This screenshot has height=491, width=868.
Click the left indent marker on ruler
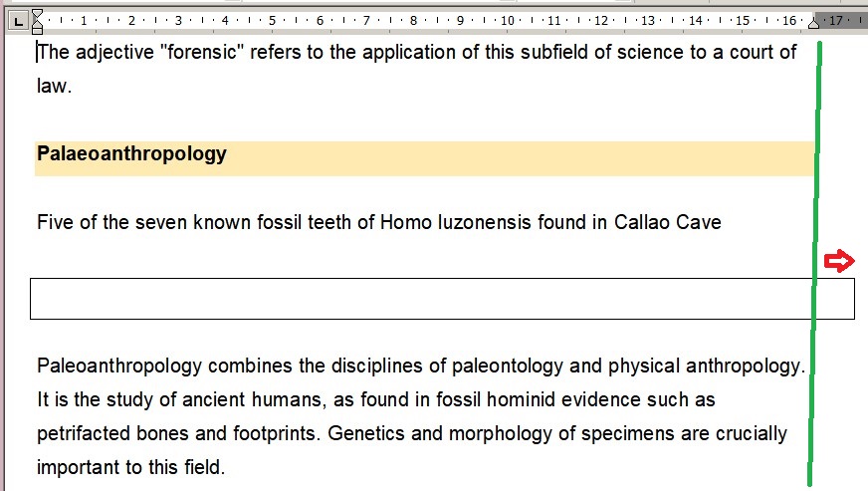pyautogui.click(x=37, y=26)
